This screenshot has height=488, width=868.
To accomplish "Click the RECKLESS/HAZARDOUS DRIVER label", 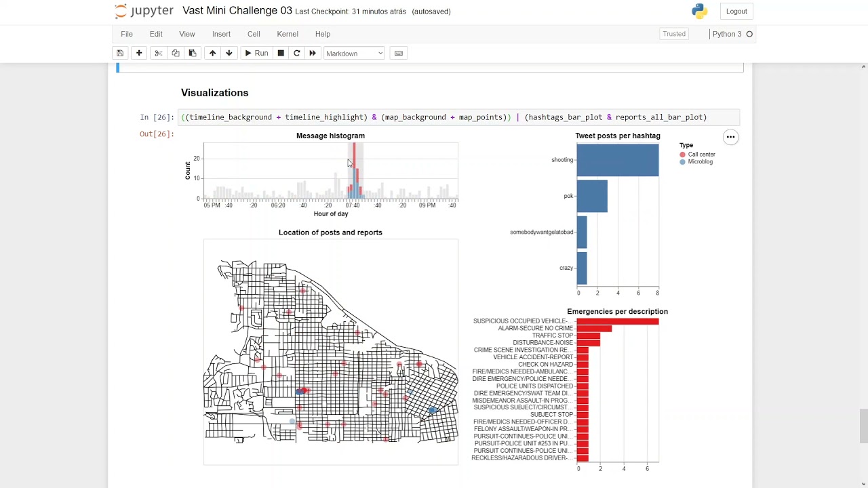I will click(x=522, y=458).
